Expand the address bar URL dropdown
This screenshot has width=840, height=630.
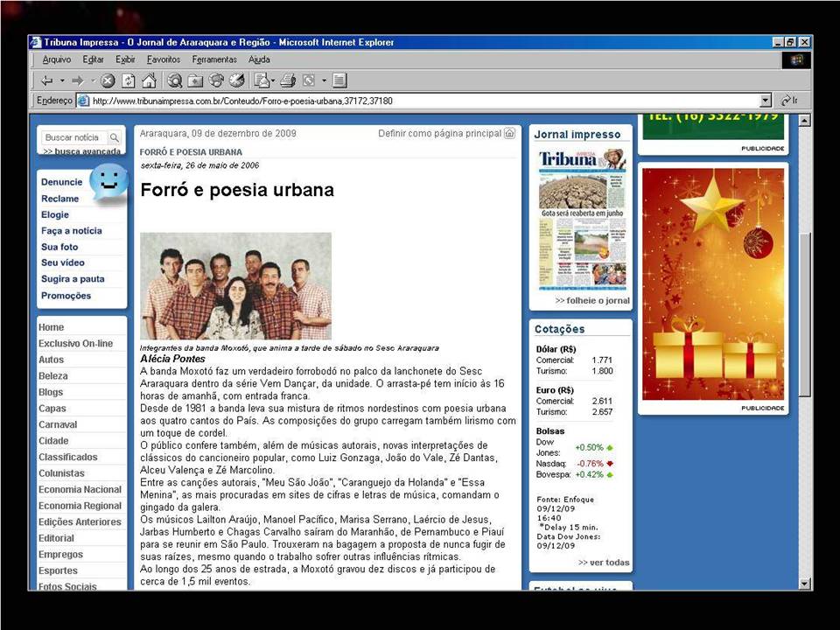point(766,100)
